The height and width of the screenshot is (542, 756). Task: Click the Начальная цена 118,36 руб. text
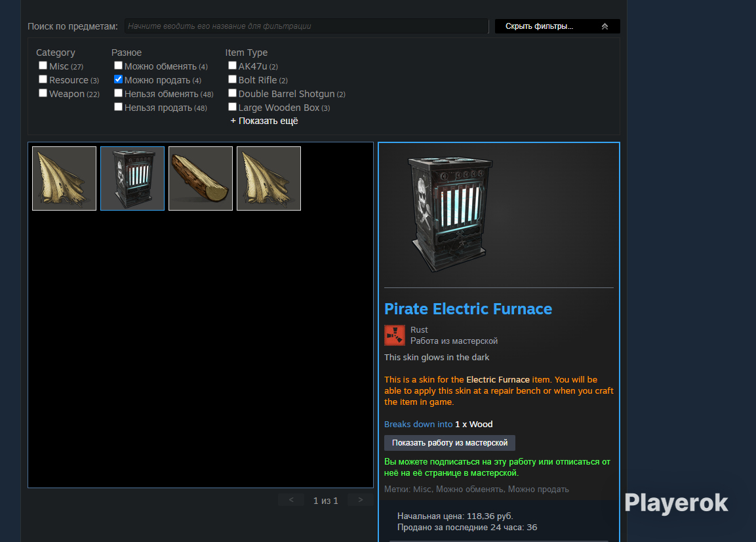click(455, 516)
